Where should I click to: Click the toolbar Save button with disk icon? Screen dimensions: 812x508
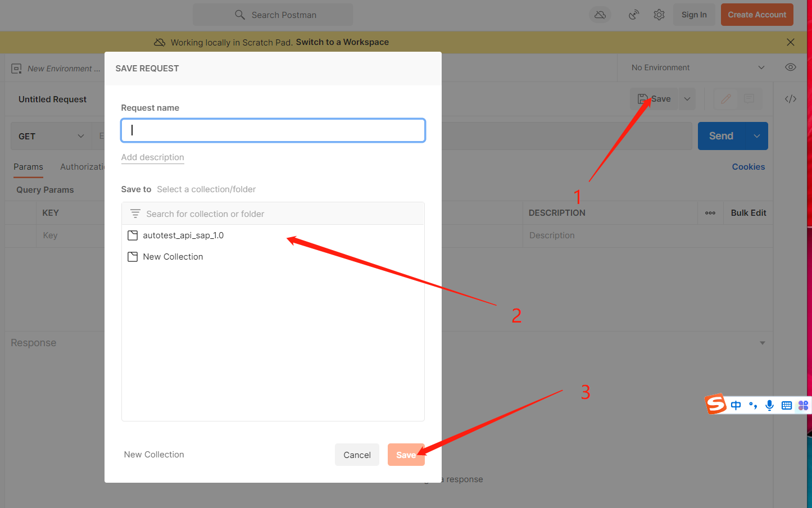[654, 99]
